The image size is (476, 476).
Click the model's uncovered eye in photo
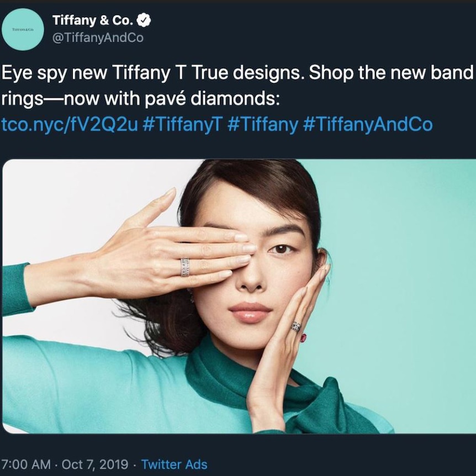(x=281, y=249)
